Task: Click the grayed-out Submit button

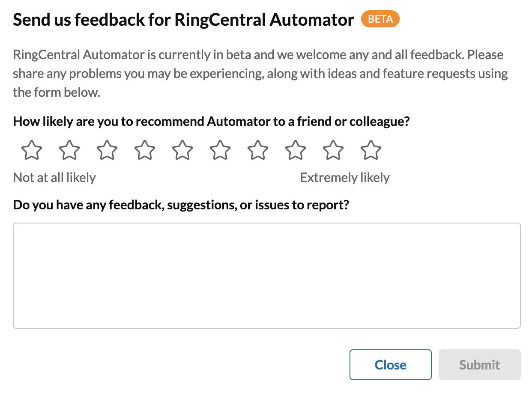Action: (479, 365)
